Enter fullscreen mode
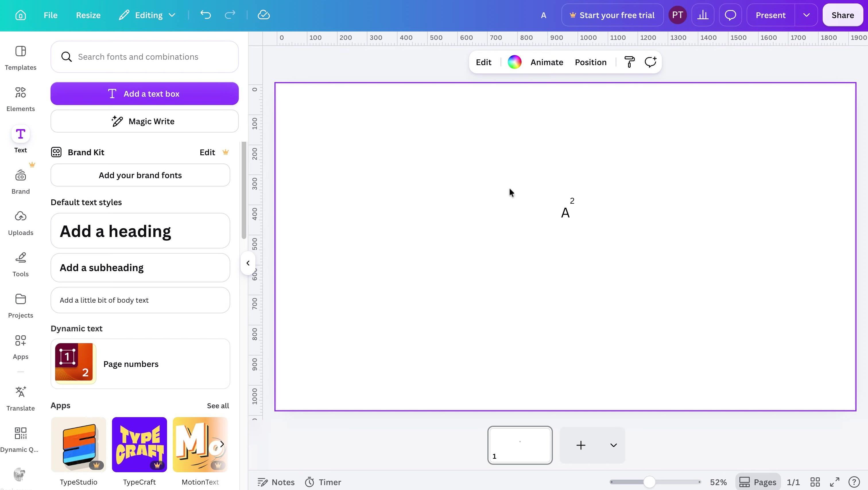The image size is (868, 490). click(834, 482)
